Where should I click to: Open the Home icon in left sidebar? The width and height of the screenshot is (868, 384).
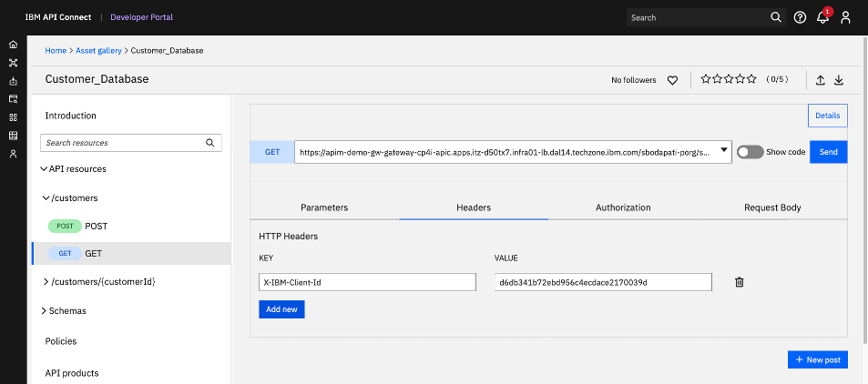(x=14, y=45)
